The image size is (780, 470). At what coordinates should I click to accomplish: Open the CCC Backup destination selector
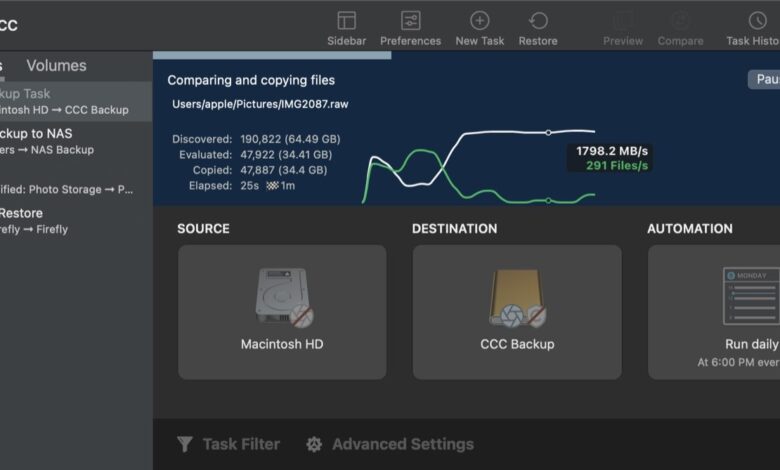(517, 312)
